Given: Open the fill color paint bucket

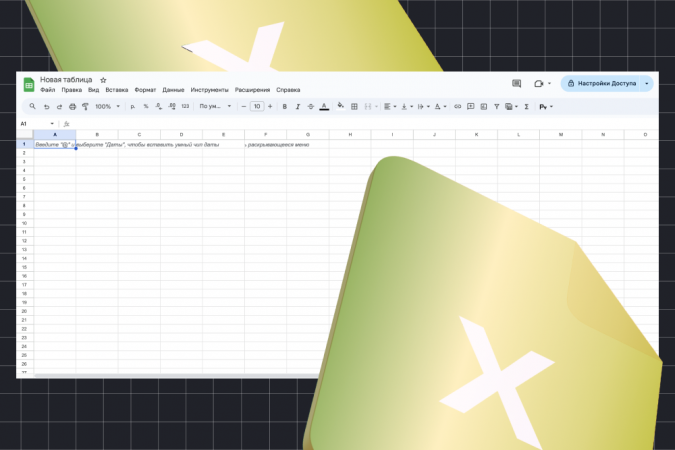Looking at the screenshot, I should [x=340, y=106].
